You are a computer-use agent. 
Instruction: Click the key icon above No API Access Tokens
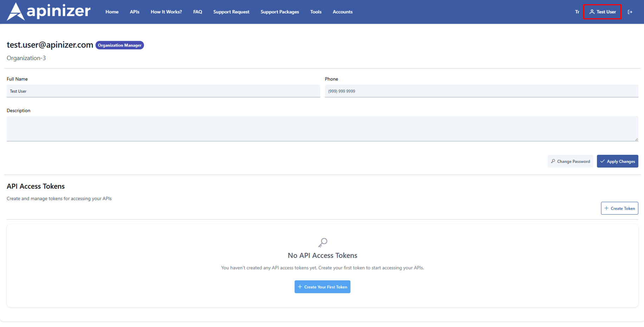(322, 242)
